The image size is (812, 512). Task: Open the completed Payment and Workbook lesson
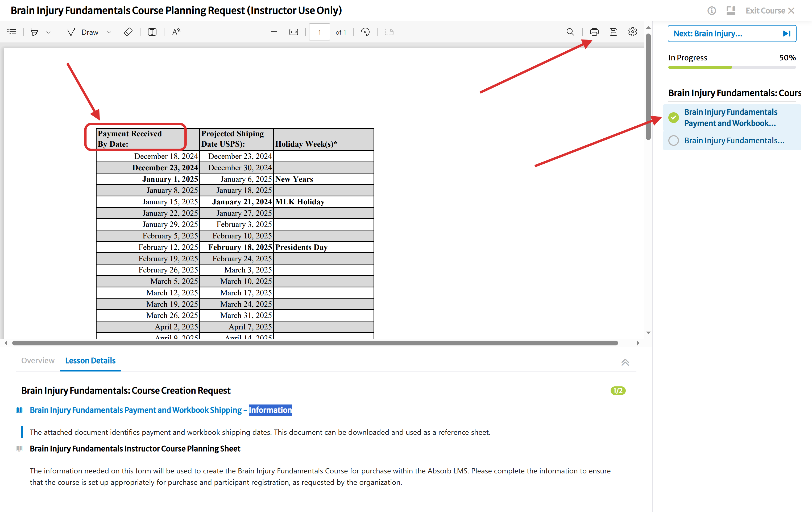click(732, 117)
